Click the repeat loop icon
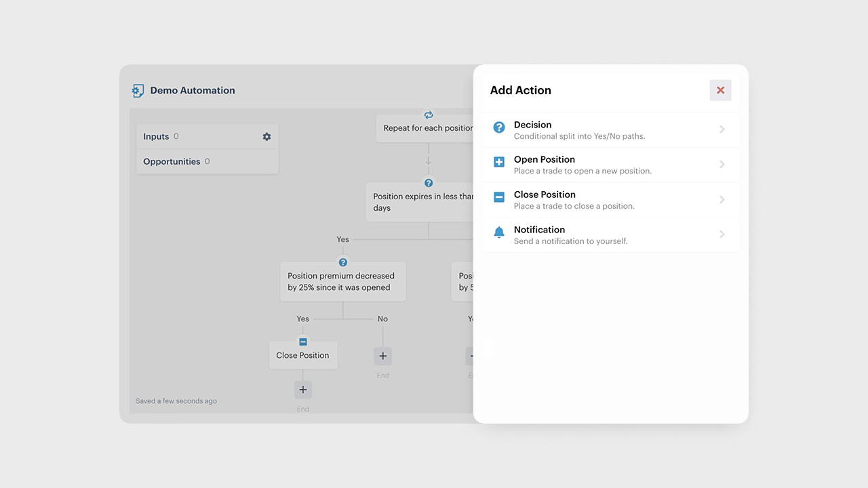 coord(429,115)
